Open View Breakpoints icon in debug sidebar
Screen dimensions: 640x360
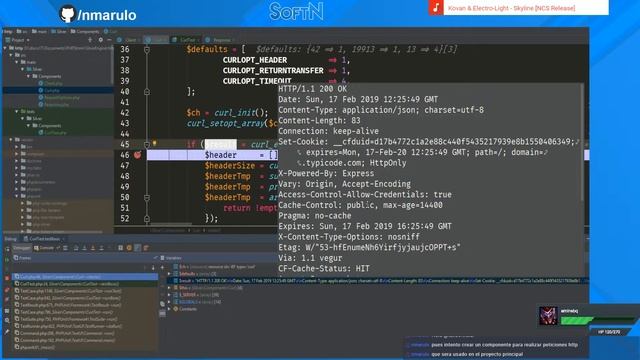click(7, 289)
